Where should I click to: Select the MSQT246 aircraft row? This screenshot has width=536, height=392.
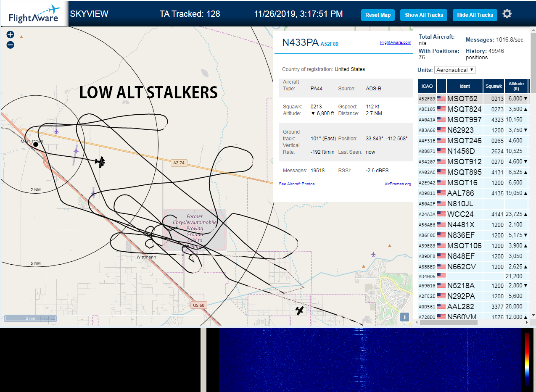click(473, 141)
